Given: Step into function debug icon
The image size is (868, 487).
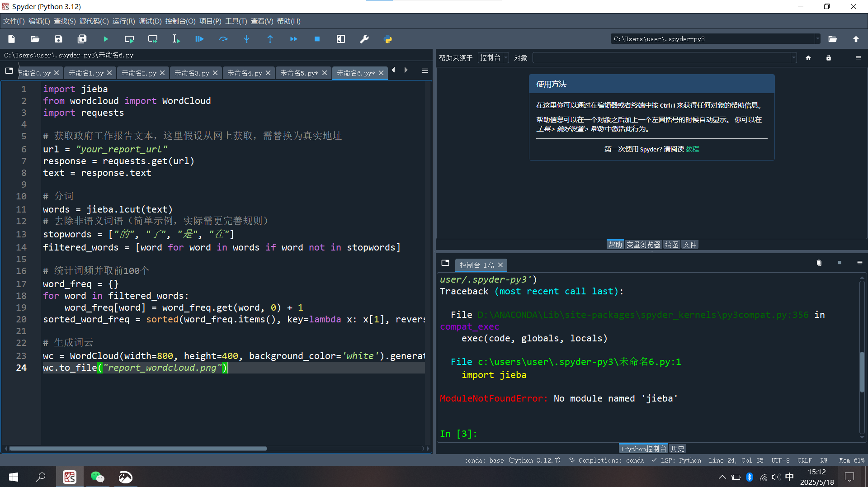Looking at the screenshot, I should [x=247, y=39].
